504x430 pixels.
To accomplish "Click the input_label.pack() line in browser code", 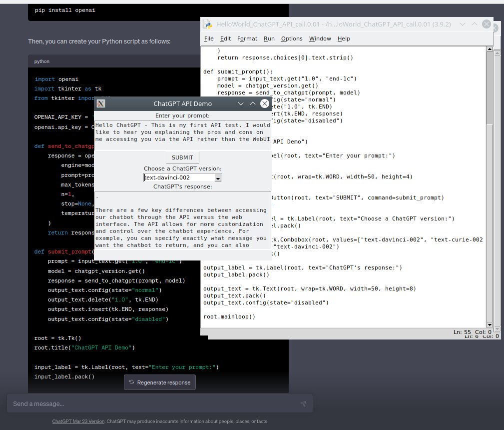I will tap(64, 376).
